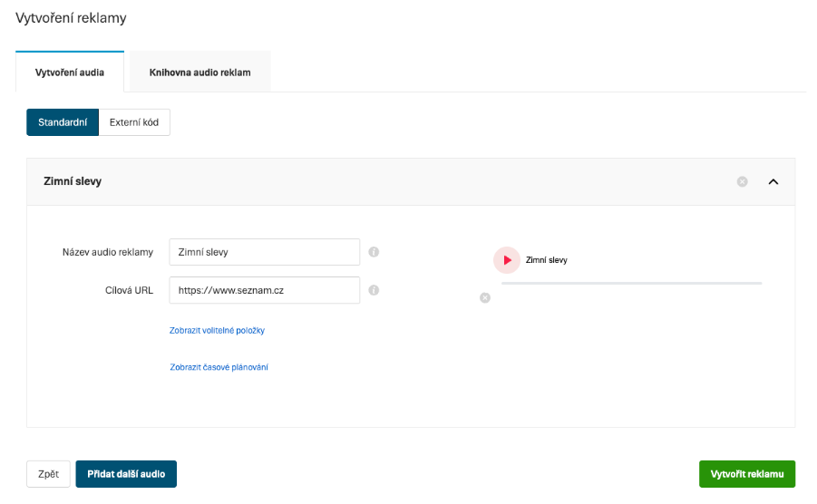Viewport: 817px width, 504px height.
Task: Show time scheduling via Zobrazit časové plánování
Action: point(219,367)
